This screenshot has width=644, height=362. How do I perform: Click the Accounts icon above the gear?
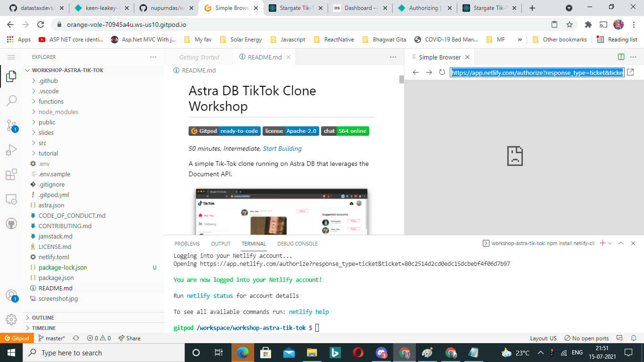click(x=11, y=296)
